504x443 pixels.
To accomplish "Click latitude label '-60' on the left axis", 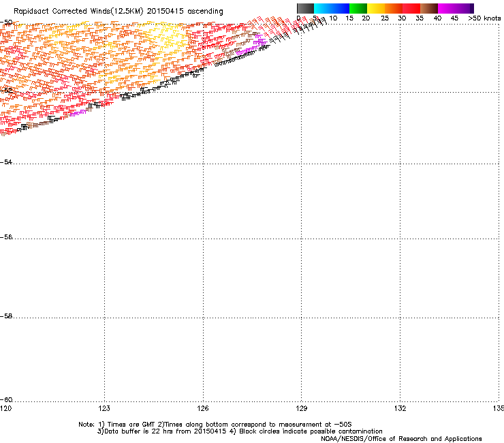I will 6,400.
